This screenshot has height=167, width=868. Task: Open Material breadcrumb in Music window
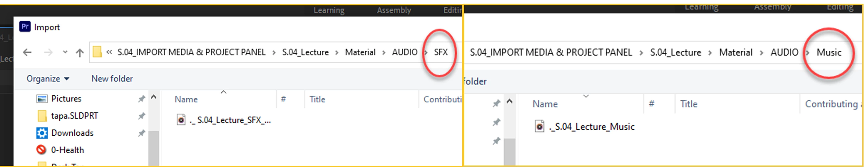(x=735, y=52)
